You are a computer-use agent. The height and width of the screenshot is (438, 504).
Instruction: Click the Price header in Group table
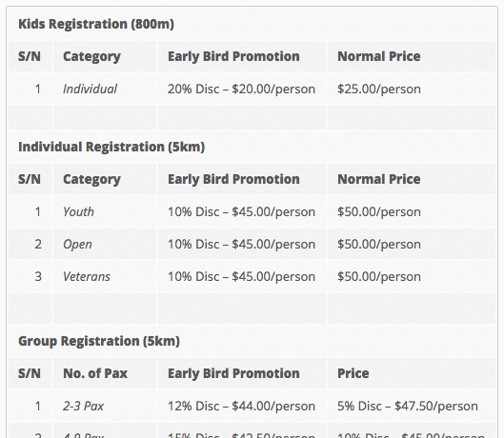pos(353,373)
